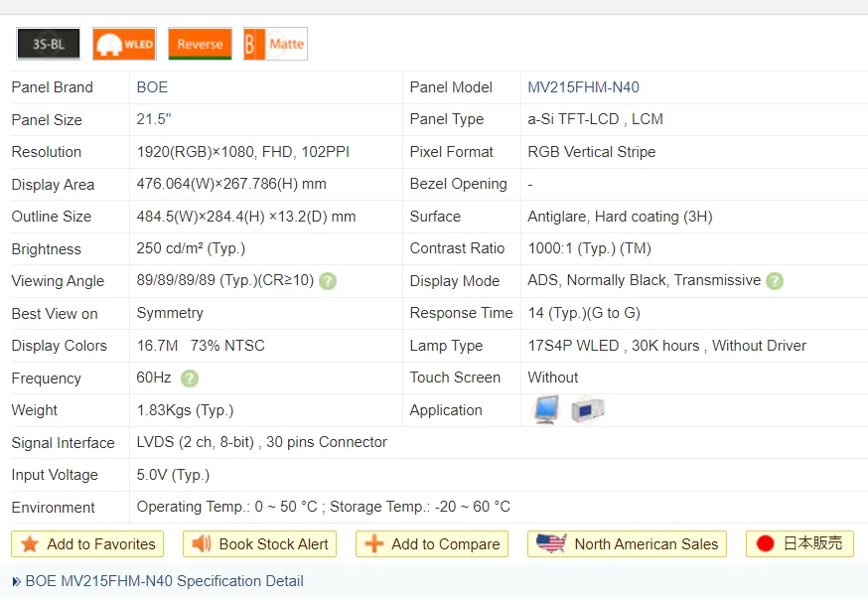868x605 pixels.
Task: Click the plus icon in Add to Compare
Action: [374, 543]
